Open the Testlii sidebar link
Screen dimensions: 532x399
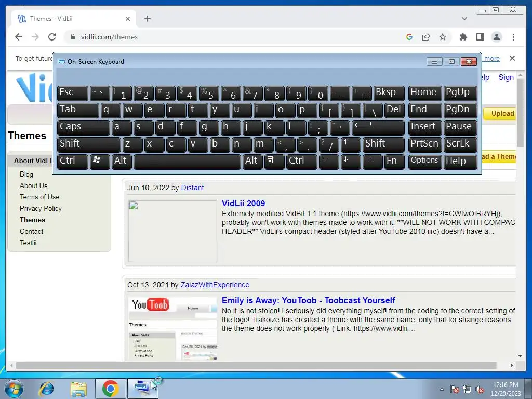(28, 243)
